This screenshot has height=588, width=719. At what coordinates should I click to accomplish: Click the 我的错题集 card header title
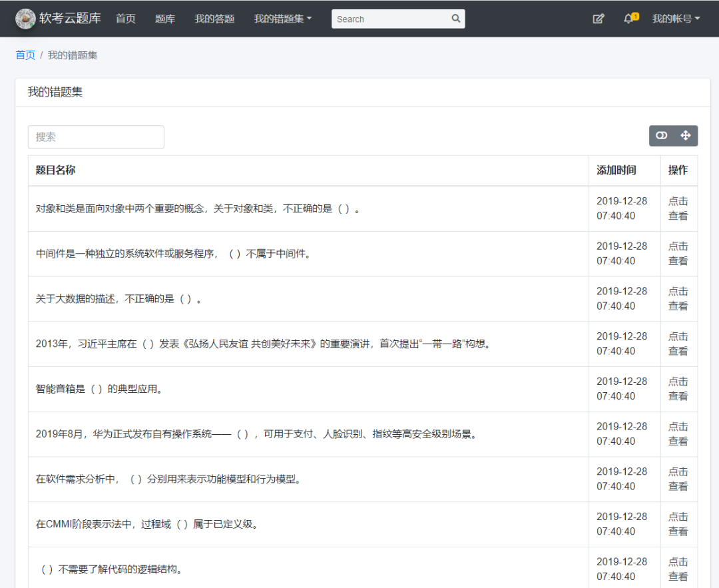pyautogui.click(x=55, y=92)
